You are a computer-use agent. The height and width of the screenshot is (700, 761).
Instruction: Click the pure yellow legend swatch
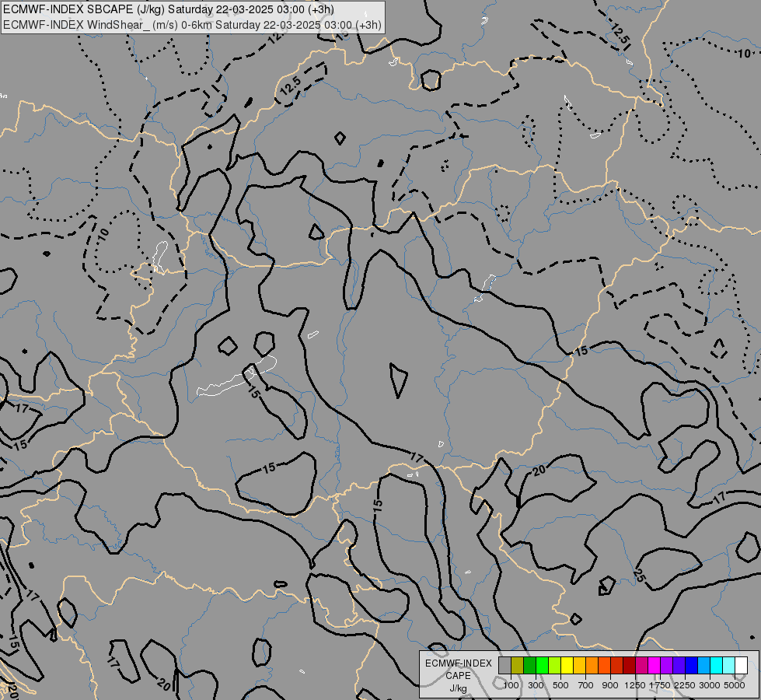tap(567, 666)
